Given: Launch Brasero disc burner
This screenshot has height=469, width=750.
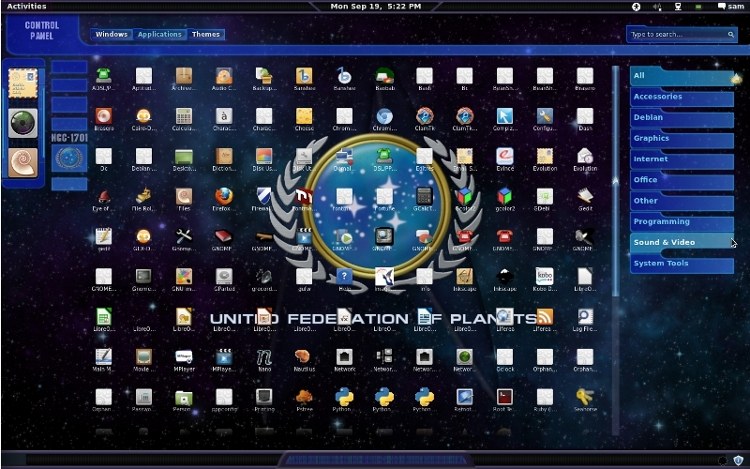Looking at the screenshot, I should tap(104, 116).
